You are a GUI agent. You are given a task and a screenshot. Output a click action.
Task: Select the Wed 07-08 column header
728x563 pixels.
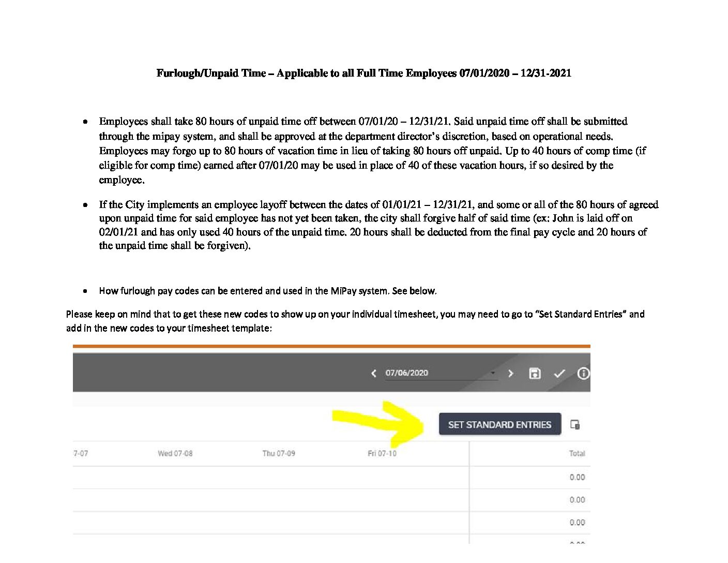point(175,453)
